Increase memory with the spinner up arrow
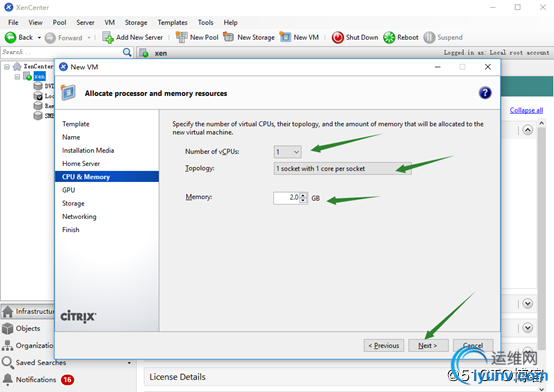554x392 pixels. tap(303, 195)
